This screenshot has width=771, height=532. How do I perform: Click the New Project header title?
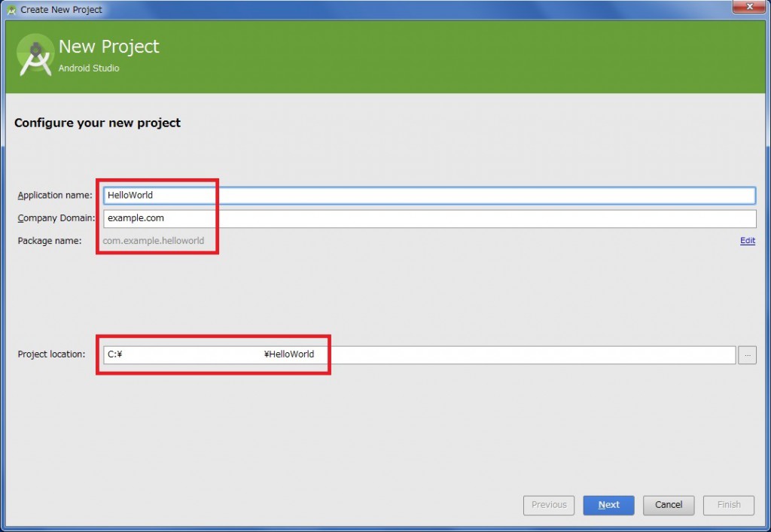click(x=108, y=46)
